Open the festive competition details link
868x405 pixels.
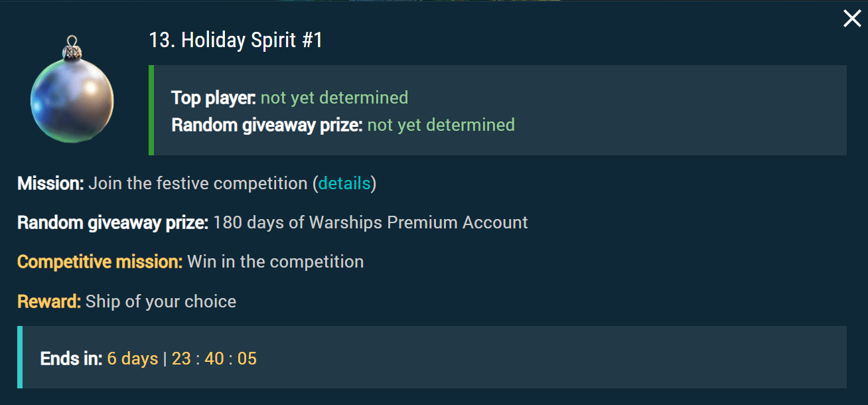pyautogui.click(x=344, y=183)
